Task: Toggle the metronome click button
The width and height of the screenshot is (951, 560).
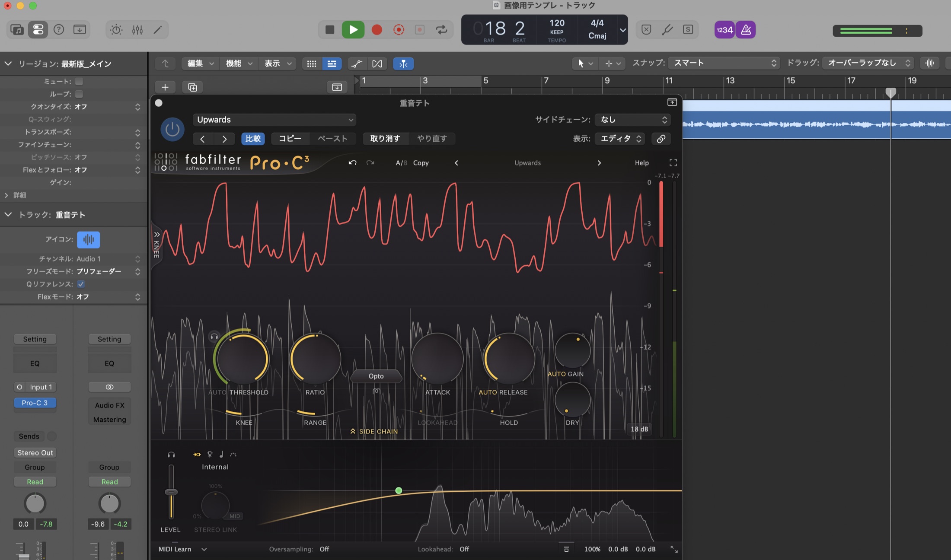Action: [x=746, y=30]
